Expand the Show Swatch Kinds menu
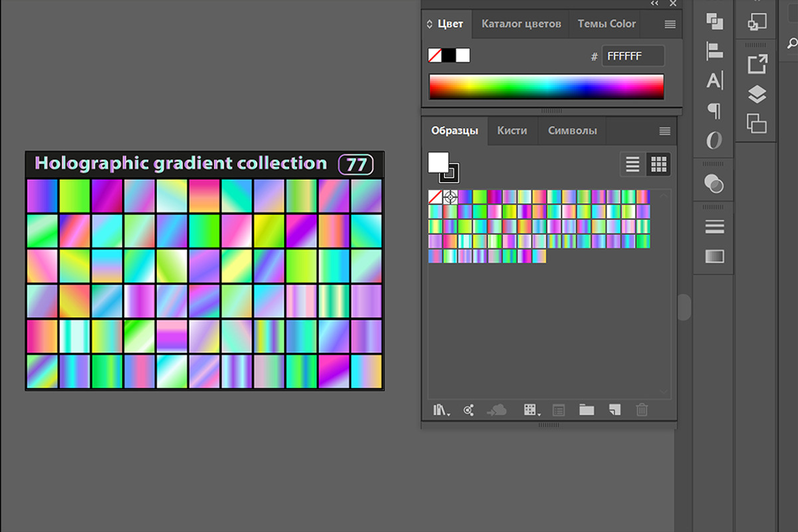The height and width of the screenshot is (532, 798). (x=531, y=410)
